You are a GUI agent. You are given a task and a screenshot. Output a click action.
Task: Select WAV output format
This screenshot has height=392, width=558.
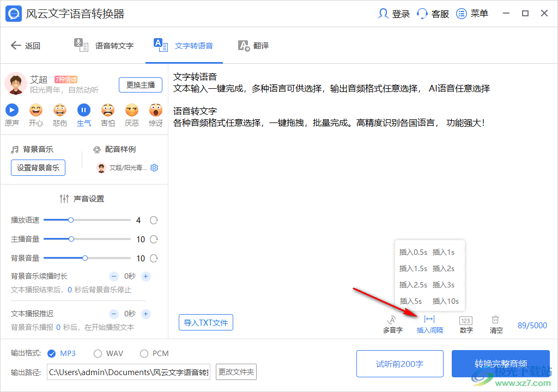[x=98, y=353]
